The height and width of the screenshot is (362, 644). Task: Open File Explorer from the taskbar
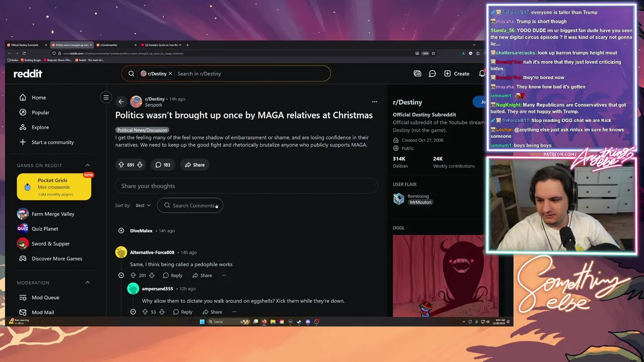pyautogui.click(x=273, y=322)
